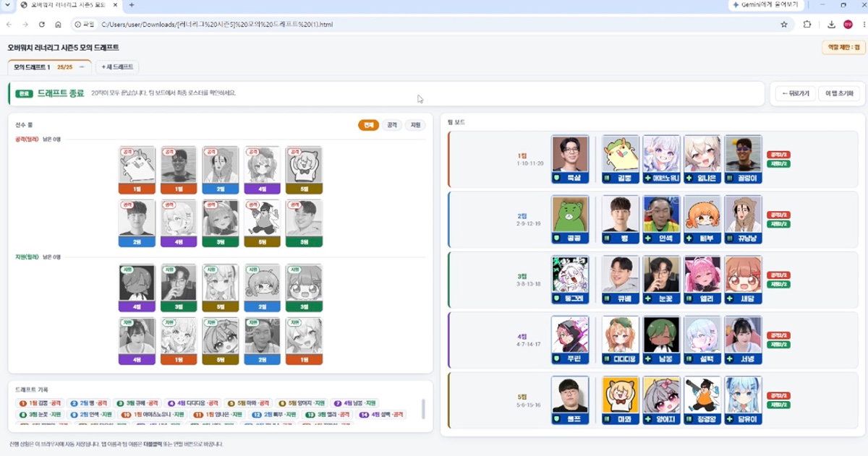
Task: Click the 곰곰 captain card in team 2
Action: point(570,220)
